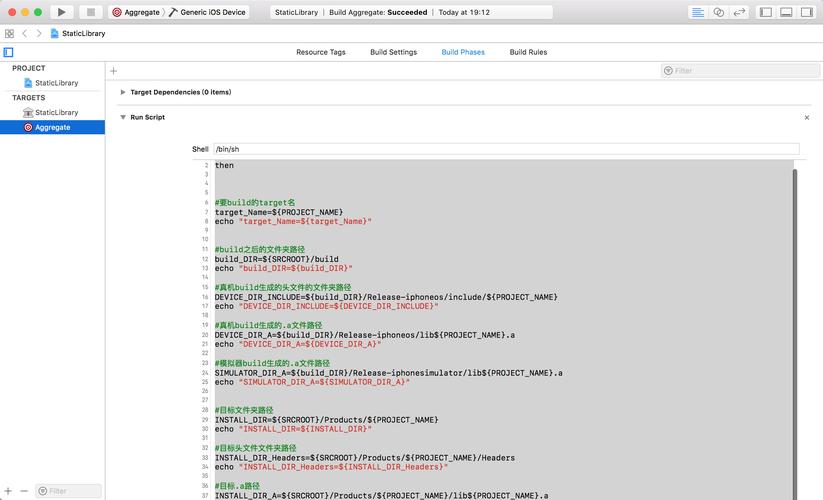Click the StaticLibrary breadcrumb in jump bar

point(78,34)
